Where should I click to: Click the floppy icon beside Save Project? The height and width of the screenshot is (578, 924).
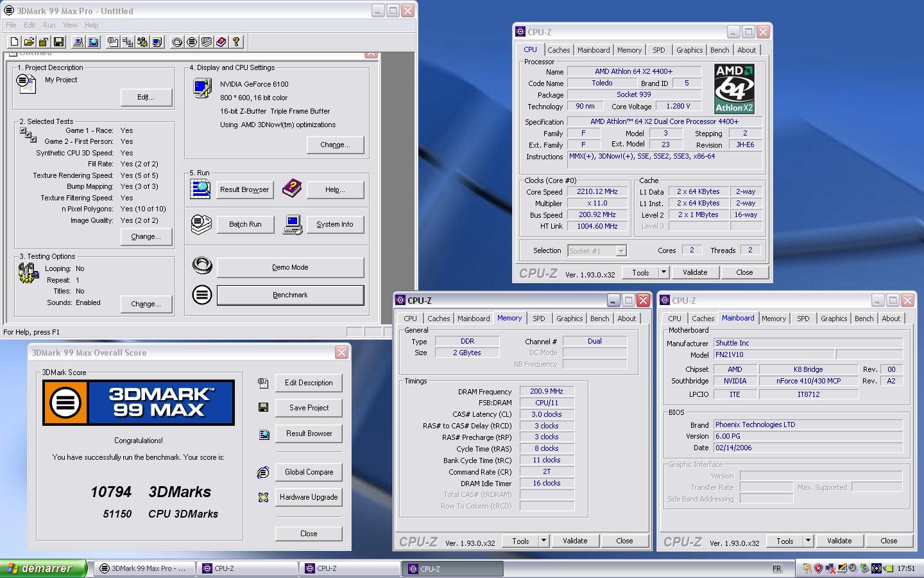point(263,408)
